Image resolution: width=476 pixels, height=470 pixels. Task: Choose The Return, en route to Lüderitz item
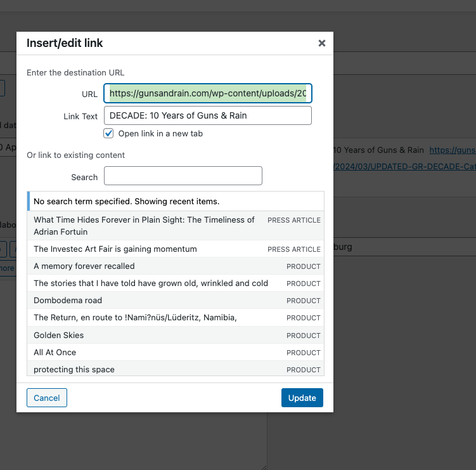coord(135,317)
